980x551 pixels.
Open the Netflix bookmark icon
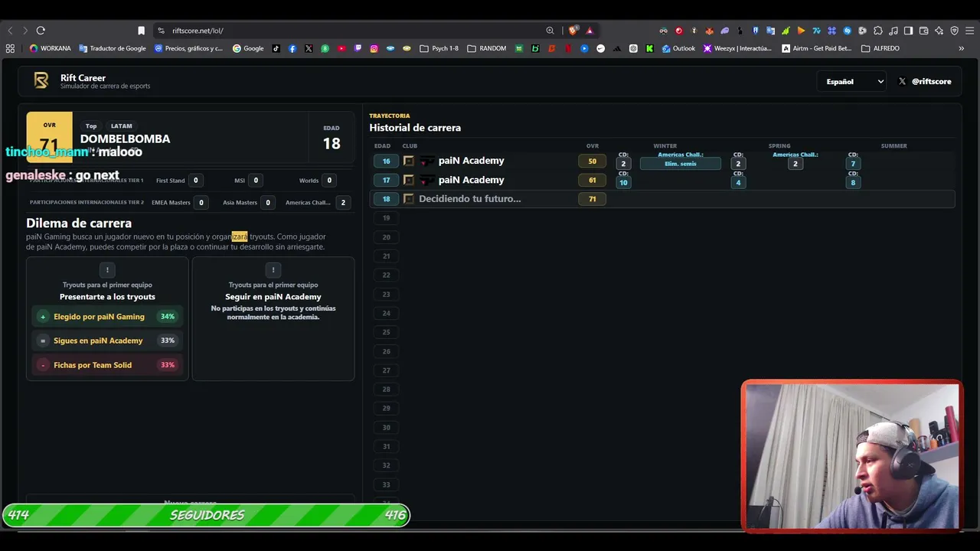pyautogui.click(x=567, y=48)
